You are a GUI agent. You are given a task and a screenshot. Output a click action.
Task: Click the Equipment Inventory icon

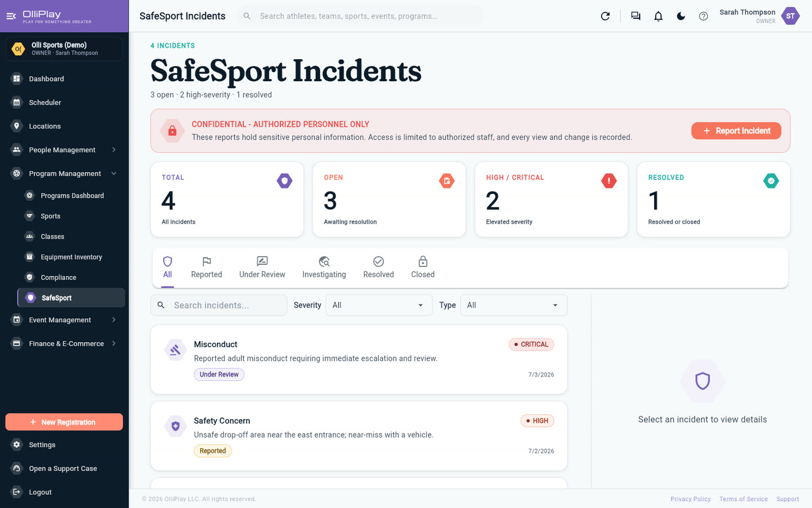click(29, 256)
